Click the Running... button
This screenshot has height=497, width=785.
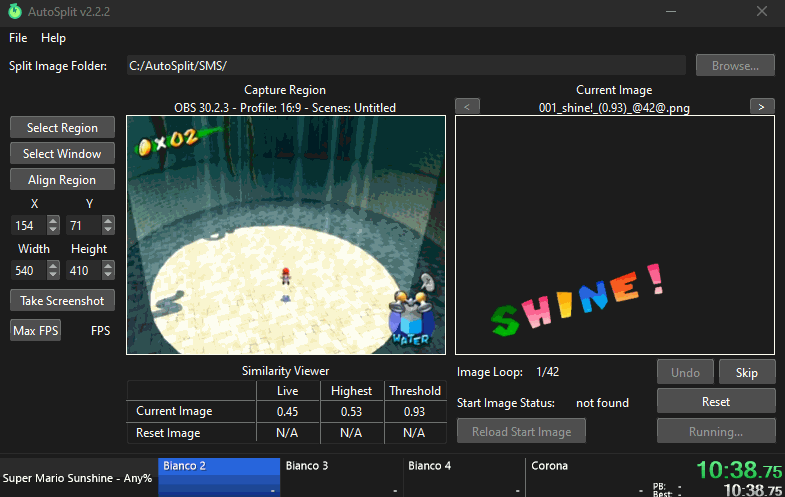[716, 431]
